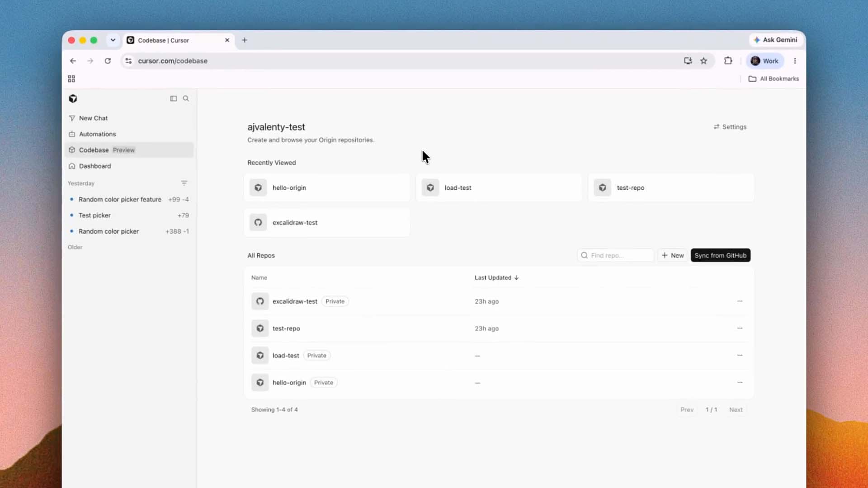Click test-repo card repo icon
The height and width of the screenshot is (488, 868).
603,188
